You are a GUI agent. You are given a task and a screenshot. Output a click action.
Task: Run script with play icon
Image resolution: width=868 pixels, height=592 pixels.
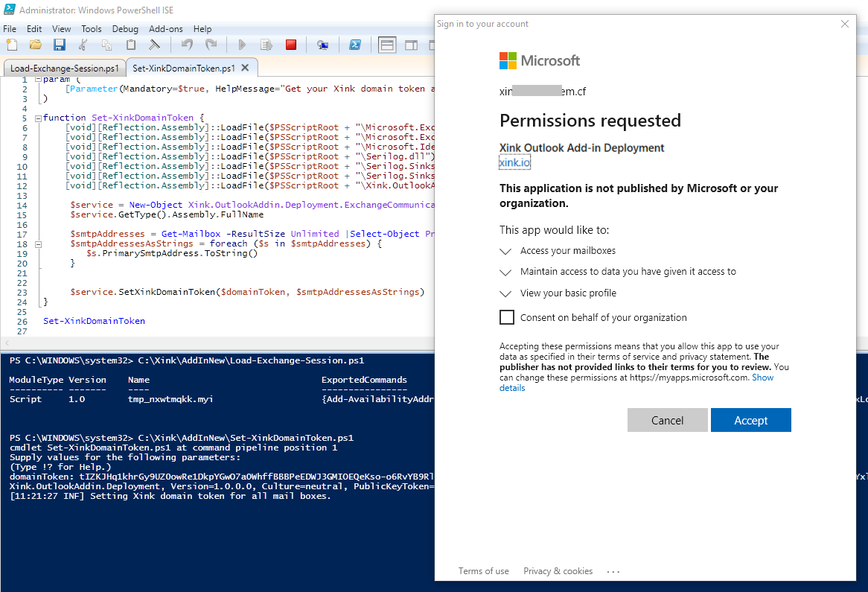point(242,45)
